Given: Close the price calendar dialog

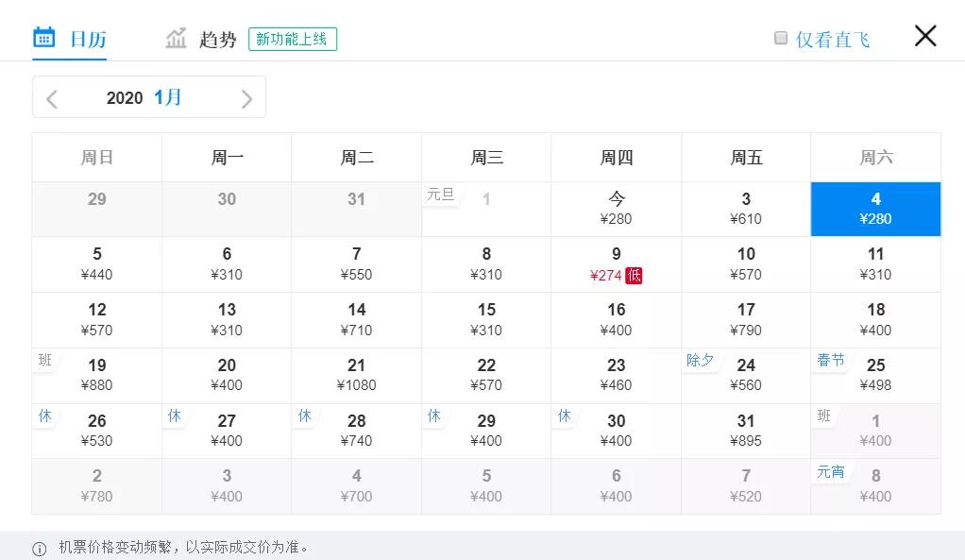Looking at the screenshot, I should (x=925, y=36).
